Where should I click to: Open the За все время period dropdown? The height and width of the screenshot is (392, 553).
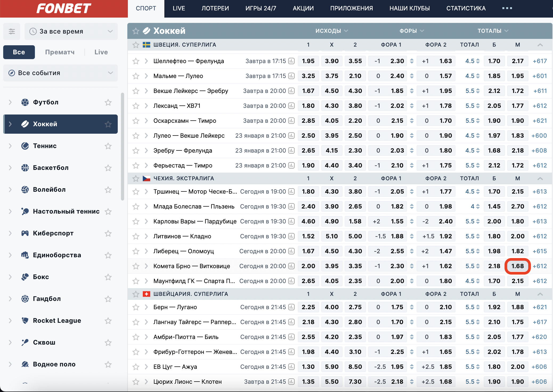[71, 31]
